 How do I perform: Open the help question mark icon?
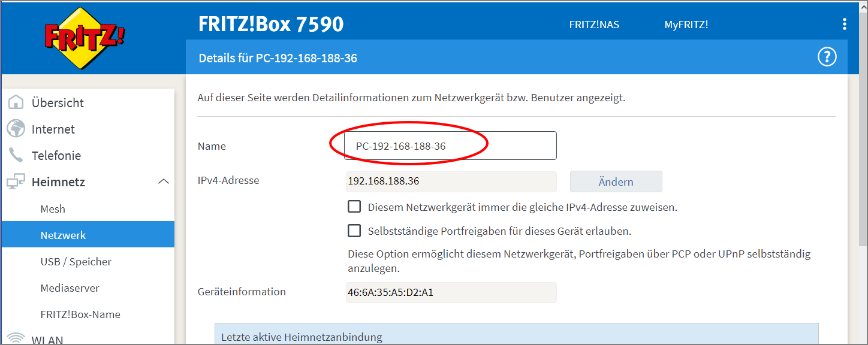(x=827, y=57)
